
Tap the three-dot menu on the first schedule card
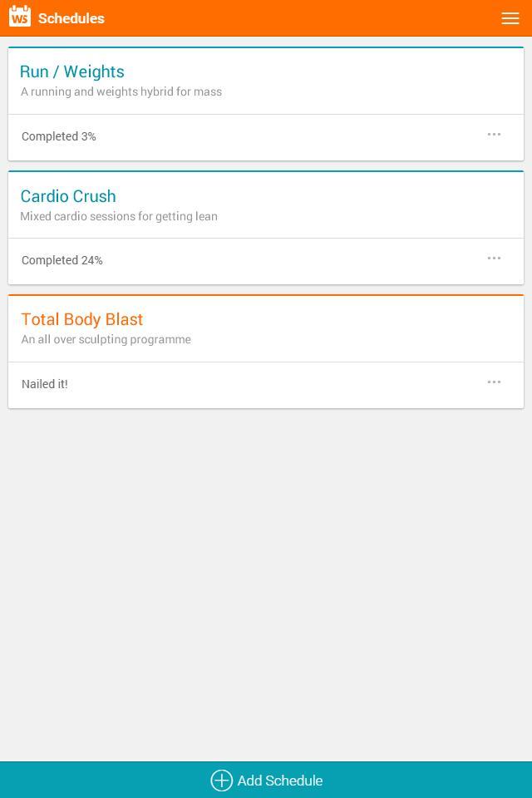[x=494, y=135]
